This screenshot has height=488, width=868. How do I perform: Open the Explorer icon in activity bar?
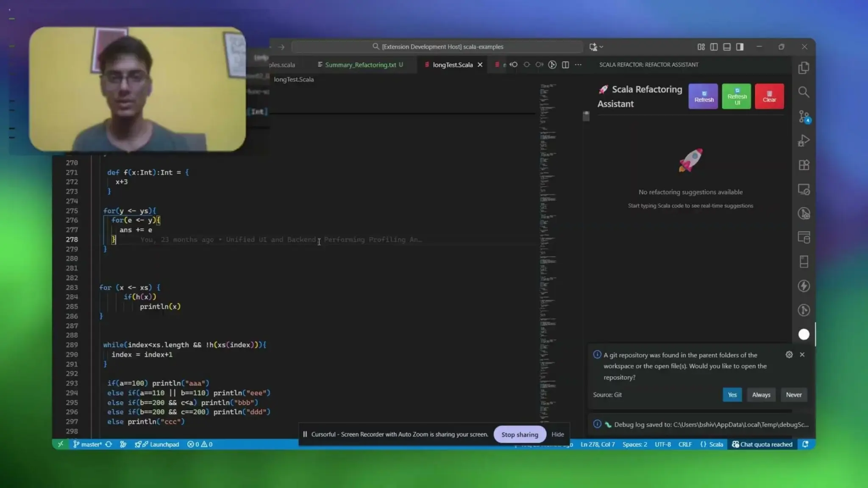(804, 68)
